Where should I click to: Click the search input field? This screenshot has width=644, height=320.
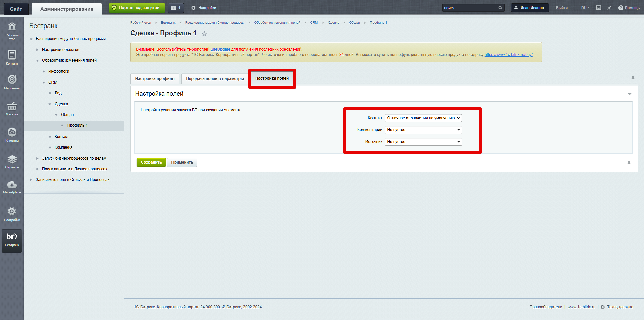pos(470,8)
